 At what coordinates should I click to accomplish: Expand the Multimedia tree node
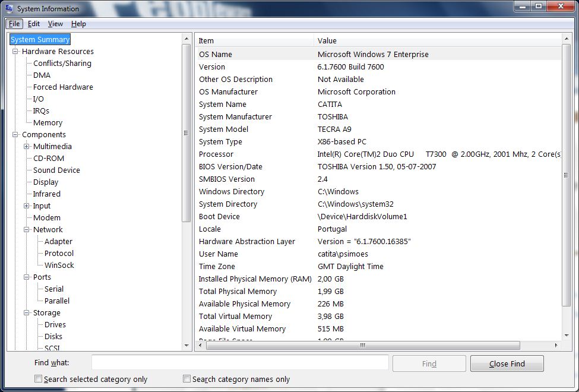(x=27, y=146)
